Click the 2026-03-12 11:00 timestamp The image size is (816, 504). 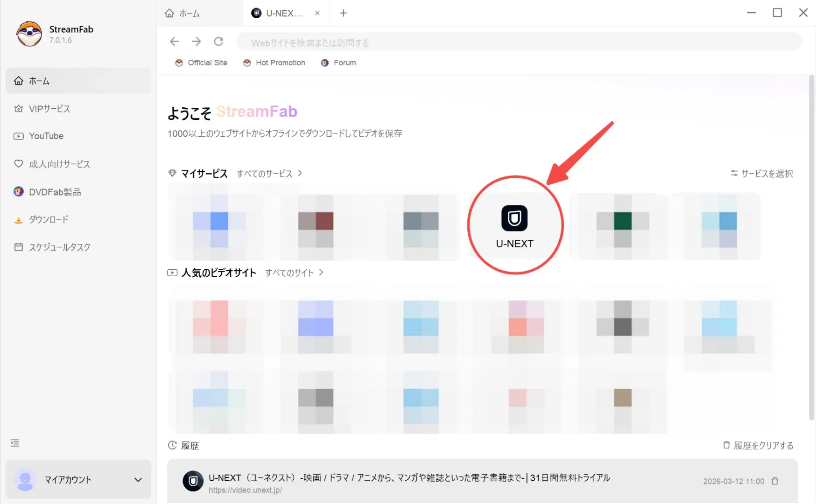(733, 481)
